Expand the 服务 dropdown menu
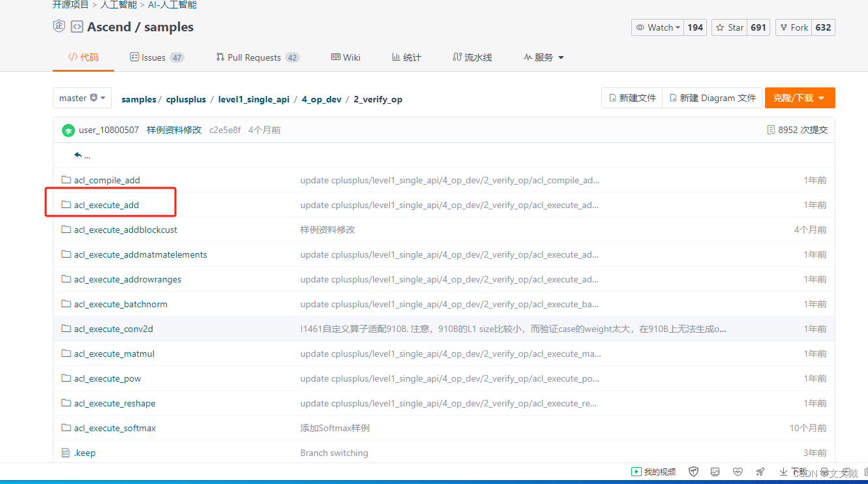 (x=543, y=57)
